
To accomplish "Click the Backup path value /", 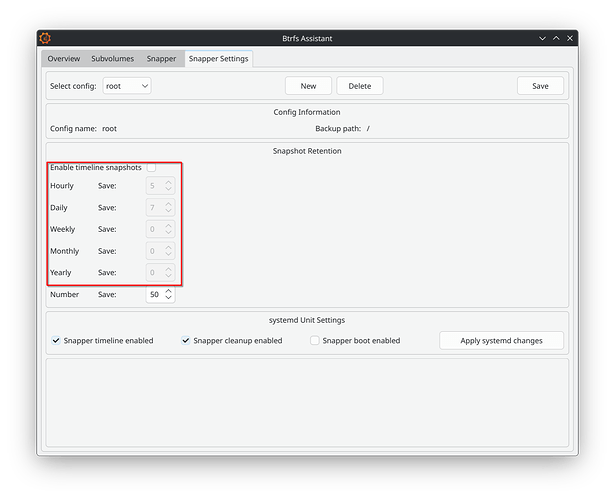I will coord(368,129).
